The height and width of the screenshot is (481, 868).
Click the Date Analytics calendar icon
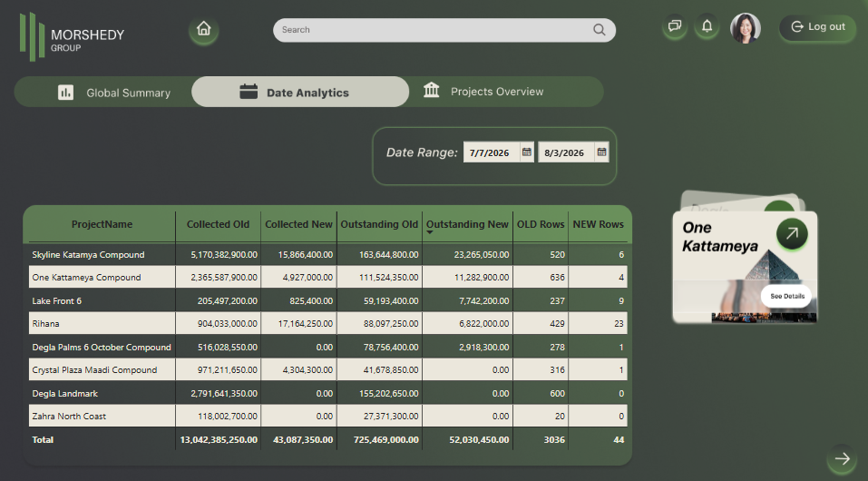point(249,92)
